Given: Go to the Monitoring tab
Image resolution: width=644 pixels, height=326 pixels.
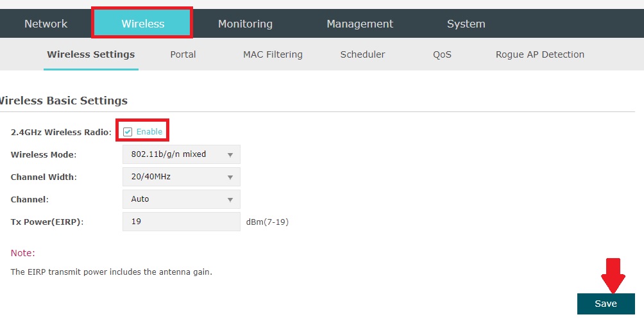Looking at the screenshot, I should 245,24.
